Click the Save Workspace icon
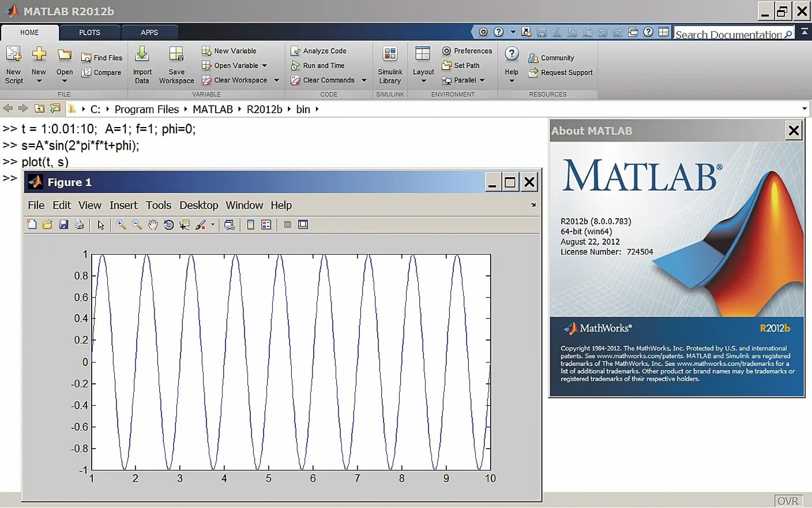Image resolution: width=812 pixels, height=508 pixels. (x=176, y=55)
